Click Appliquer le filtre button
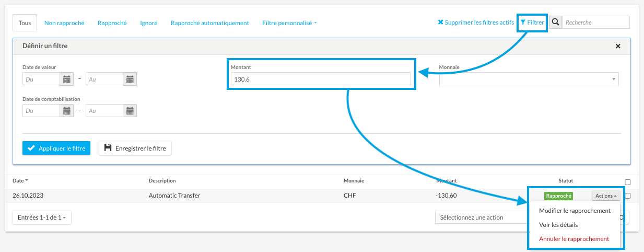Image resolution: width=644 pixels, height=252 pixels. click(x=56, y=148)
